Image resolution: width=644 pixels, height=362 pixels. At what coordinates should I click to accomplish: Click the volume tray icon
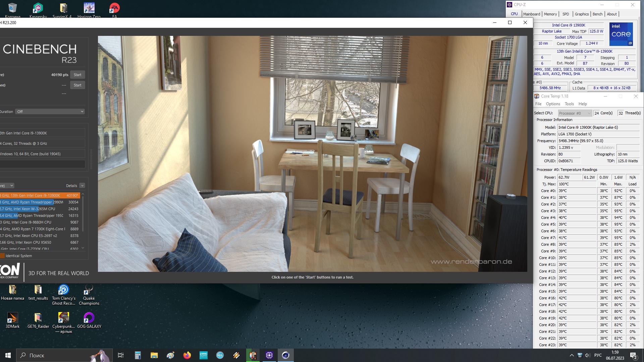tap(587, 355)
